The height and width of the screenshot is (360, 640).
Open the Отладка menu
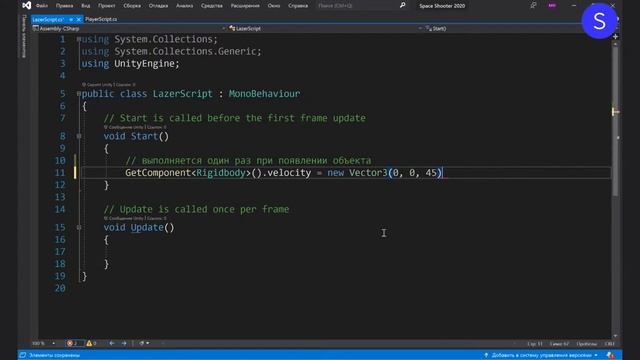pyautogui.click(x=158, y=6)
